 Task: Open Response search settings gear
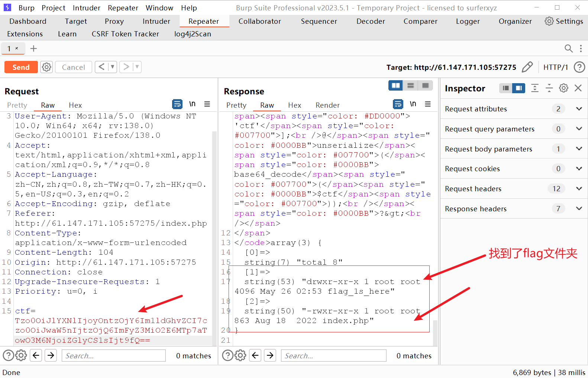240,355
